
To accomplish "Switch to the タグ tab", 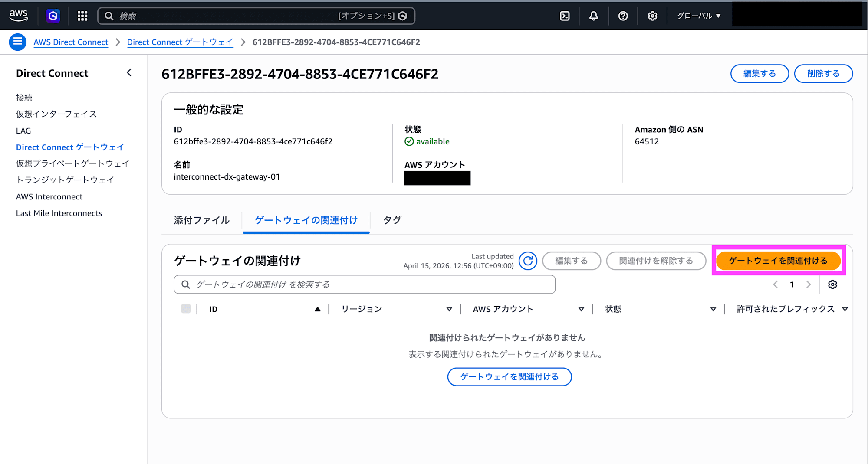I will point(391,220).
